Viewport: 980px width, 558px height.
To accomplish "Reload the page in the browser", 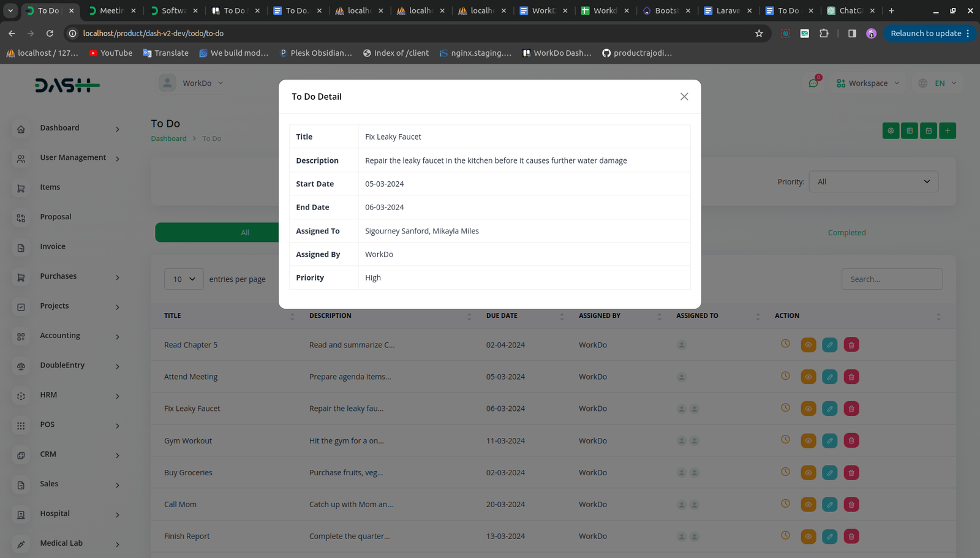I will 50,34.
